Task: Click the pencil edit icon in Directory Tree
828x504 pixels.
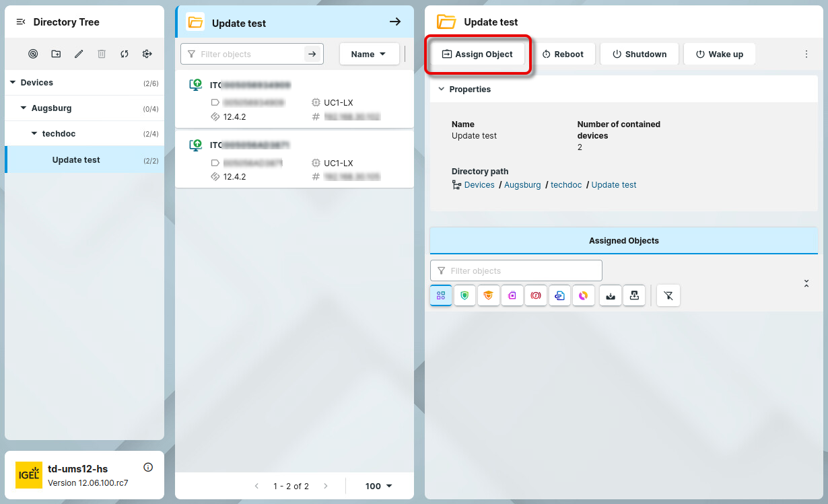Action: [x=79, y=54]
